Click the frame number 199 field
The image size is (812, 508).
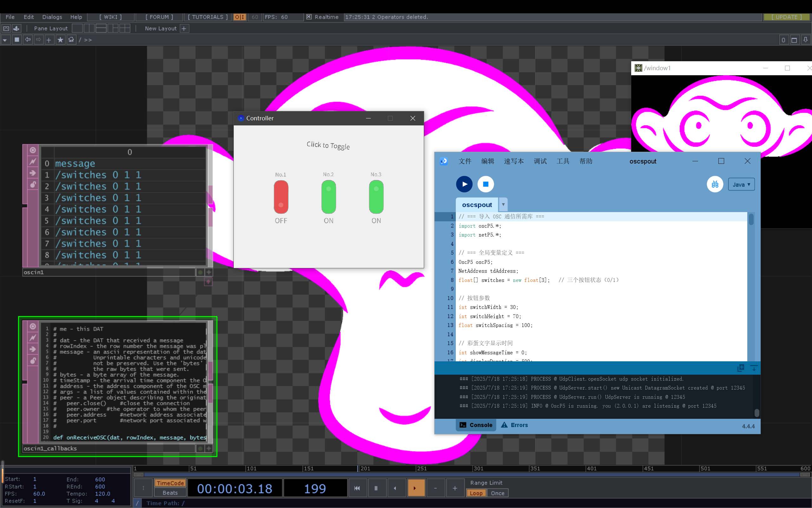click(x=315, y=488)
